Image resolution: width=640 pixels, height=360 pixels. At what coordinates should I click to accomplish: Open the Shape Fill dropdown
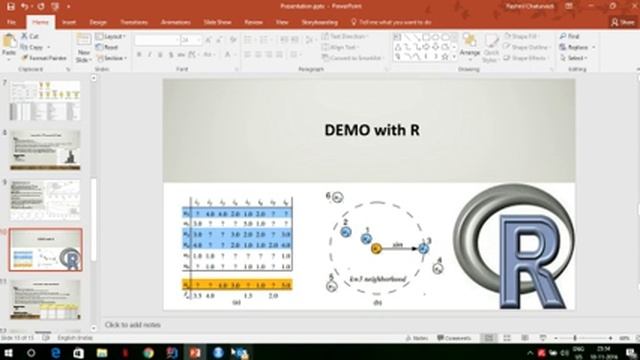(522, 36)
